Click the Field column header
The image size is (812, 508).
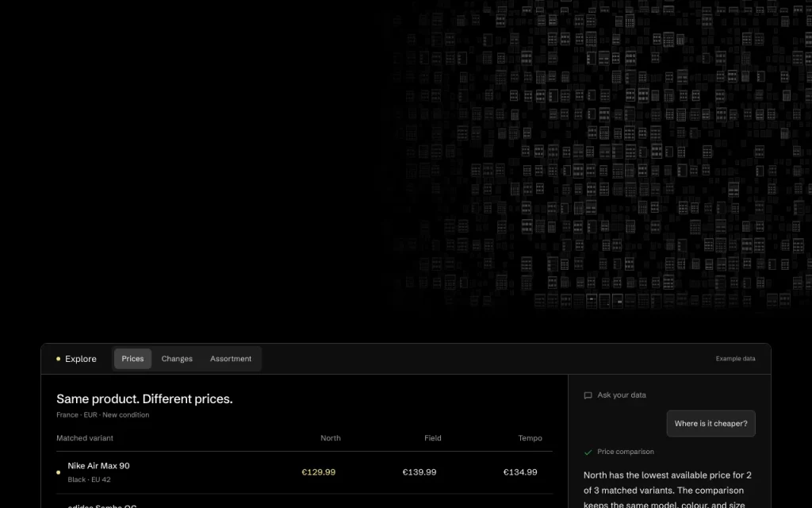[432, 438]
